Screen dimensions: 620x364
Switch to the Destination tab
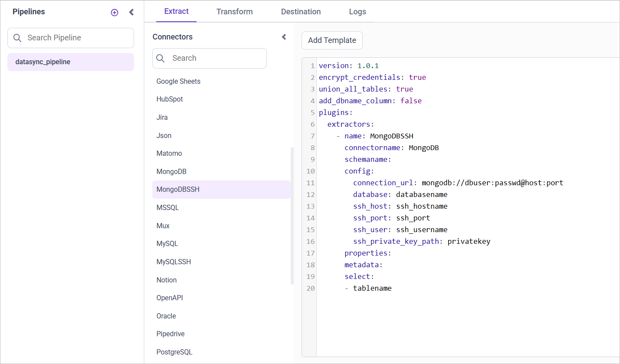point(301,12)
